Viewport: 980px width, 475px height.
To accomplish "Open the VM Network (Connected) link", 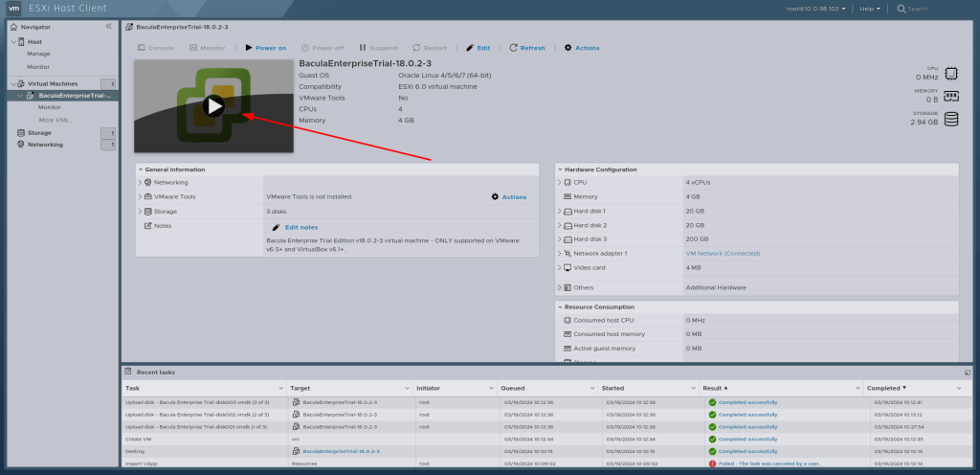I will pyautogui.click(x=723, y=253).
